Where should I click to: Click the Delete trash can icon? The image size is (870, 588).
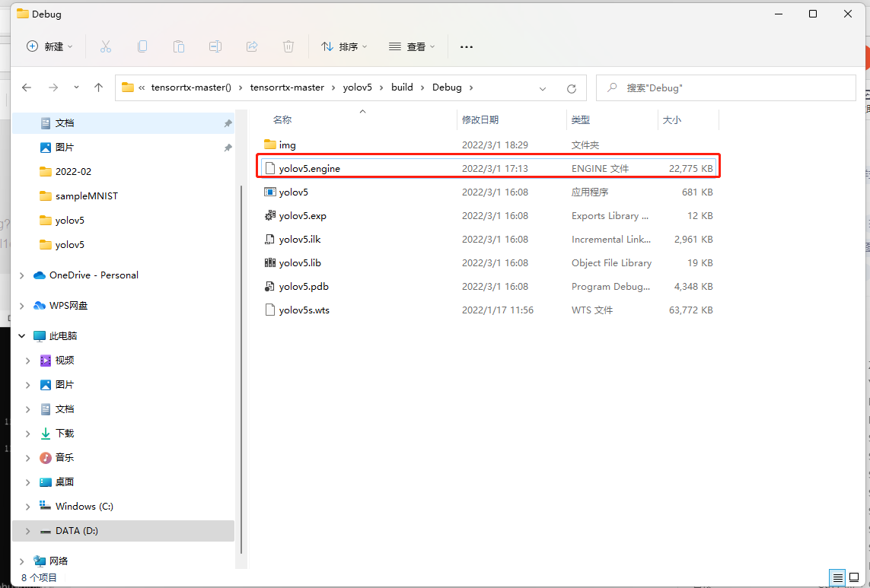pyautogui.click(x=288, y=46)
